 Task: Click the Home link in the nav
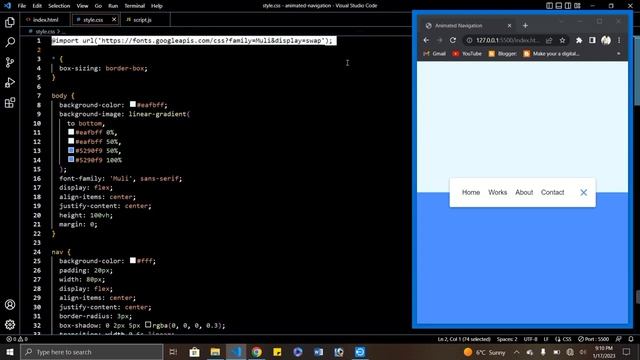click(x=471, y=192)
